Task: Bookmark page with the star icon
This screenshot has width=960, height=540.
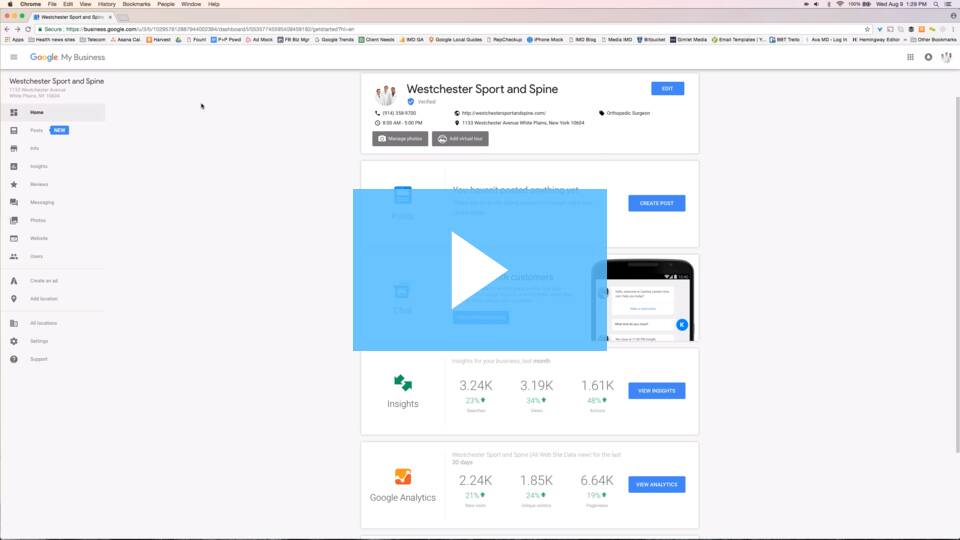Action: 867,29
